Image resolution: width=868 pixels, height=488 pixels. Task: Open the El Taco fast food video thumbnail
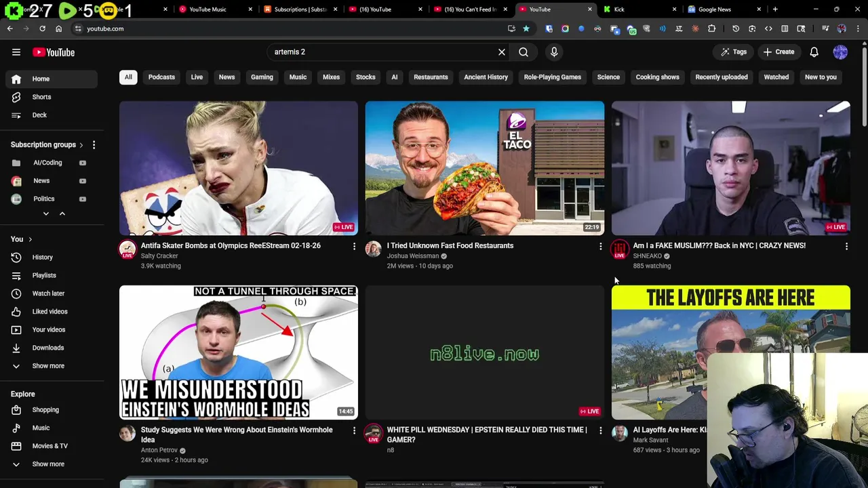click(485, 168)
